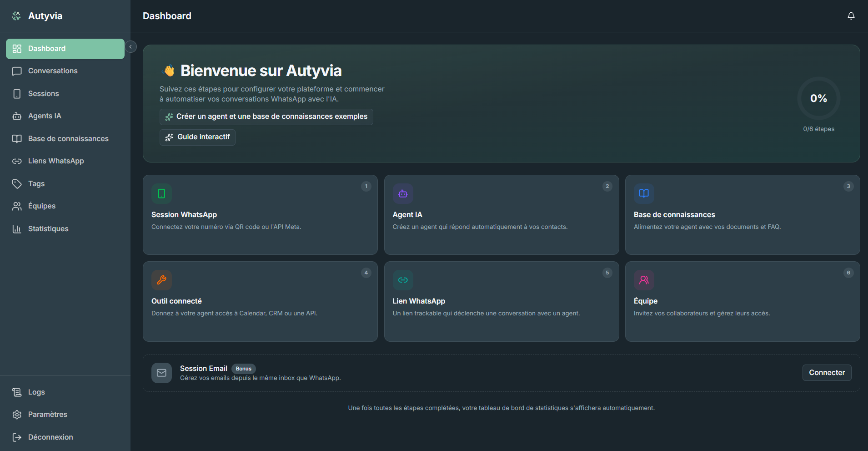Image resolution: width=868 pixels, height=451 pixels.
Task: Click the sparkle icon on Créer un agent button
Action: tap(169, 117)
